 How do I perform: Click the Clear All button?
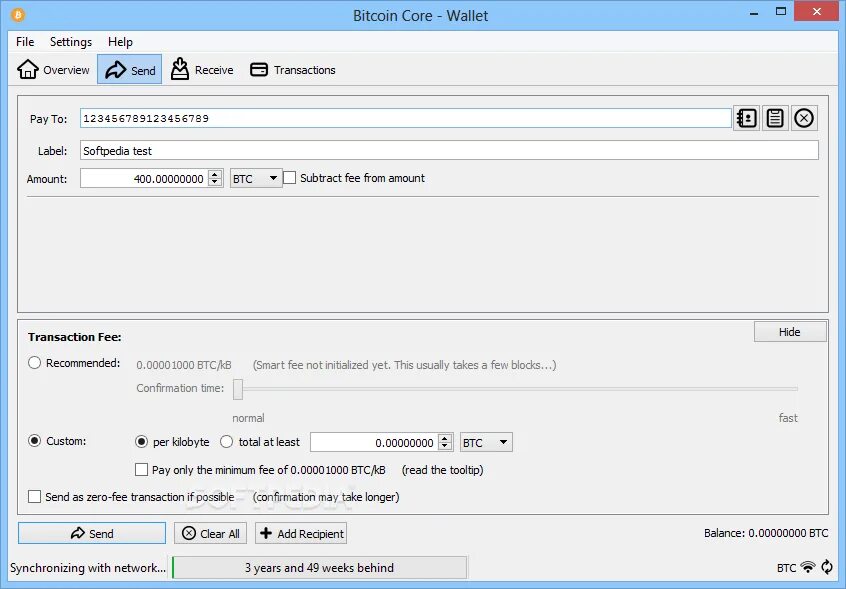(210, 533)
